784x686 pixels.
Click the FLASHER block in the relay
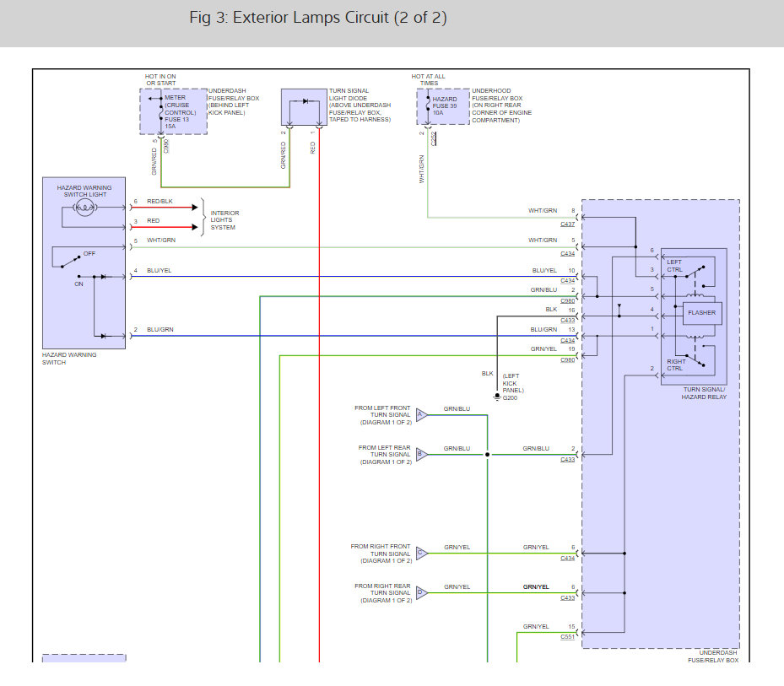tap(702, 313)
